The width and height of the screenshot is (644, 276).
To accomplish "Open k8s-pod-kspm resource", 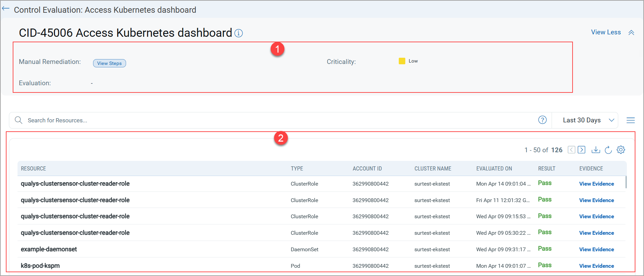I will click(x=40, y=266).
